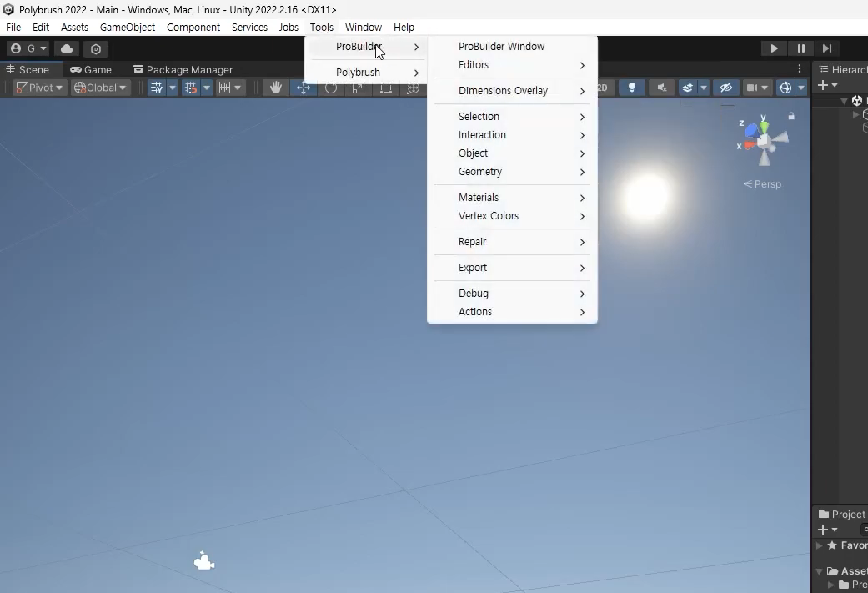This screenshot has width=868, height=593.
Task: Select the Hand view tool
Action: click(x=276, y=88)
